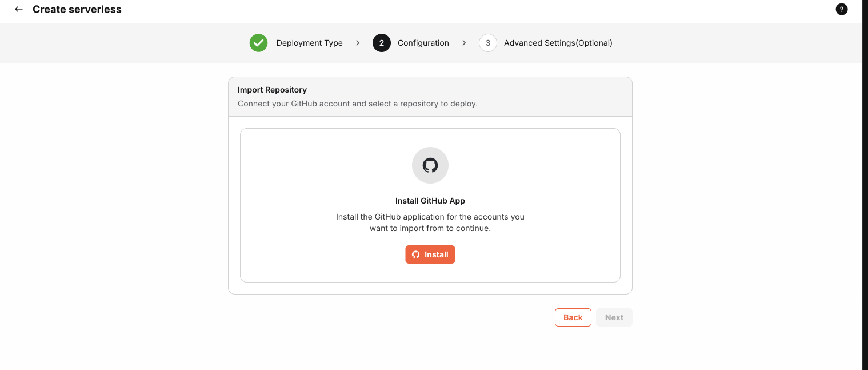Click the step 2 circle for Configuration
The height and width of the screenshot is (370, 868).
[381, 43]
